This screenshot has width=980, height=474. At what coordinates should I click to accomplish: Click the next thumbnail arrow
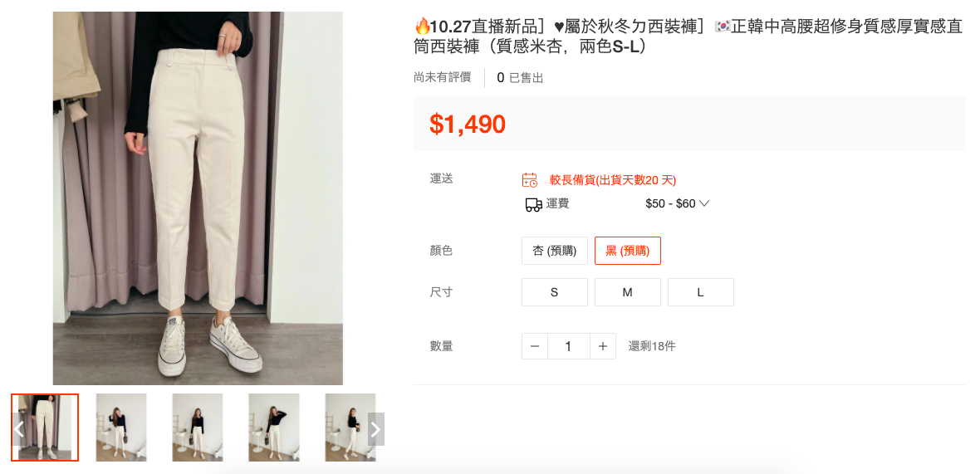(x=375, y=429)
